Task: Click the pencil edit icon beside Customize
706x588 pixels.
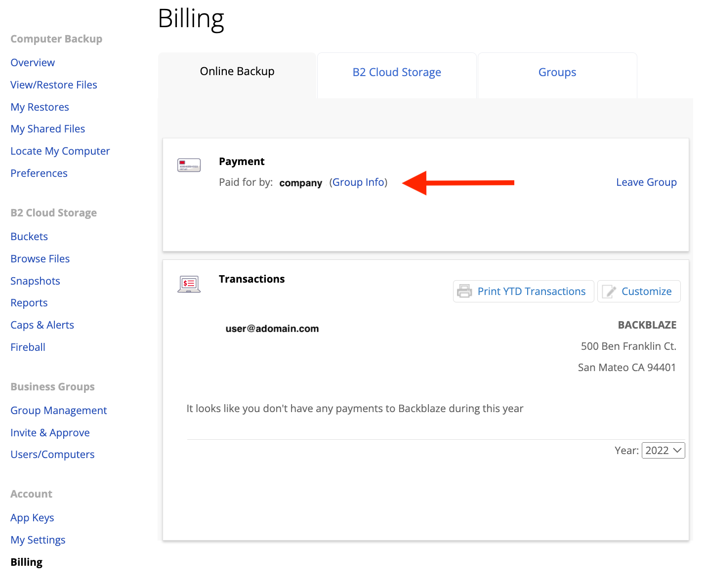Action: pos(609,292)
